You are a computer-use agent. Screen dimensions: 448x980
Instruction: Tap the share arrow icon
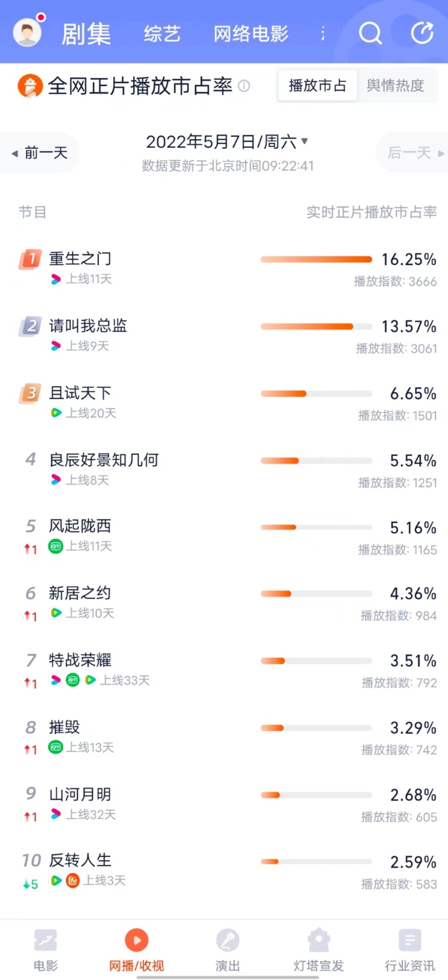[x=422, y=33]
